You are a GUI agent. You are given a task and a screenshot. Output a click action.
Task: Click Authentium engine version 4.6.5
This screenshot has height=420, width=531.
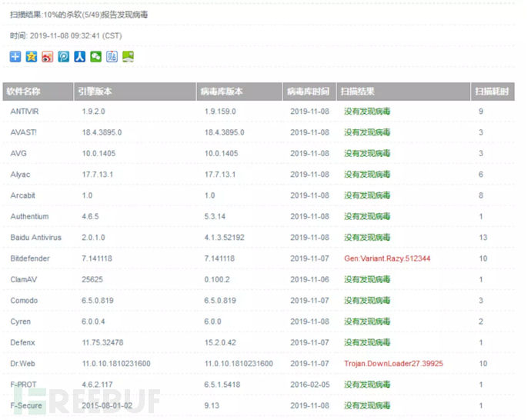click(90, 216)
